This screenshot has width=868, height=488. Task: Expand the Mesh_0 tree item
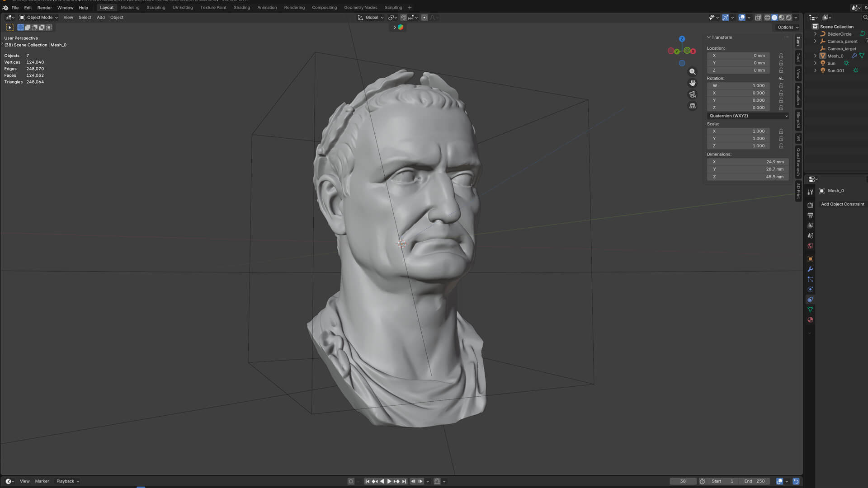coord(815,56)
